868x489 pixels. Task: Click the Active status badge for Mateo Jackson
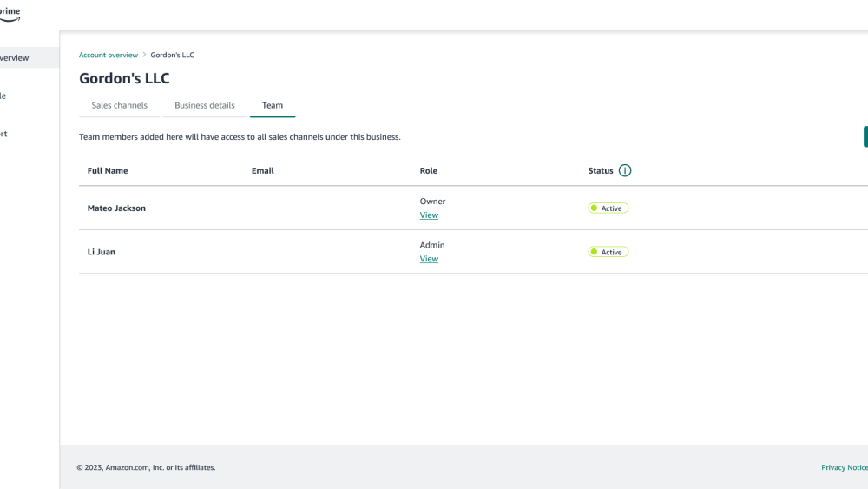(608, 208)
